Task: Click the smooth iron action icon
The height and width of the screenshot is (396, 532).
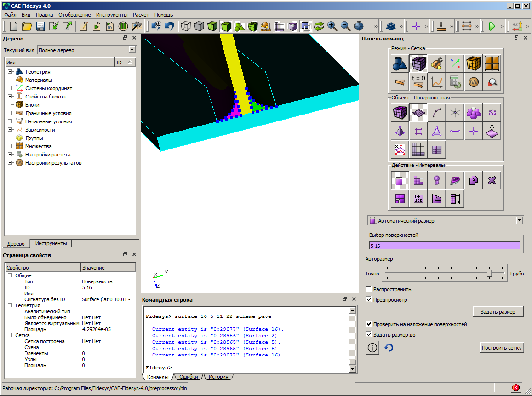Action: (x=455, y=180)
